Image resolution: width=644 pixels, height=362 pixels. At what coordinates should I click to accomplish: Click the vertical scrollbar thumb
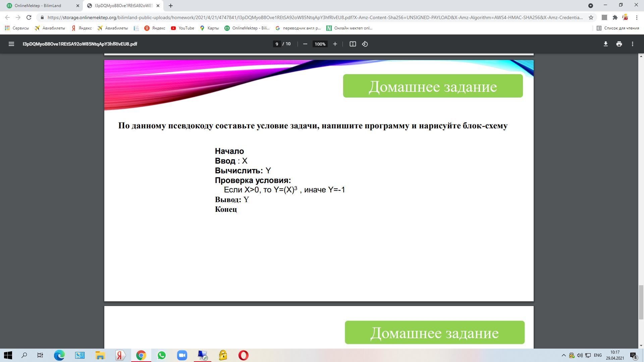pyautogui.click(x=641, y=302)
